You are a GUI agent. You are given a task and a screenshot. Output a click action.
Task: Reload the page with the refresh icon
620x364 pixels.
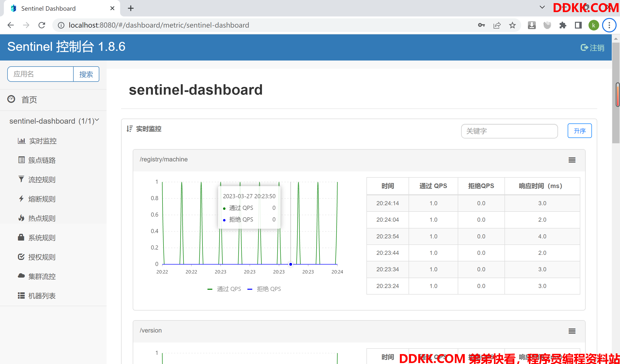42,25
